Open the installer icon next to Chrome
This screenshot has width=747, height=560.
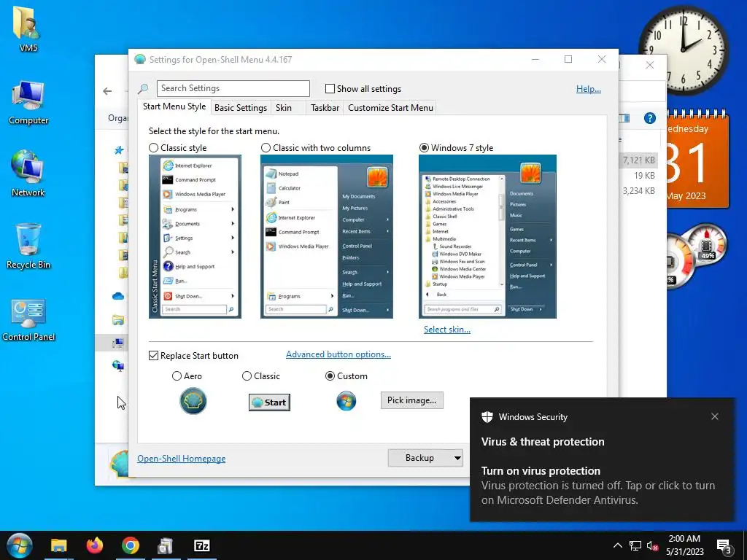pyautogui.click(x=166, y=545)
